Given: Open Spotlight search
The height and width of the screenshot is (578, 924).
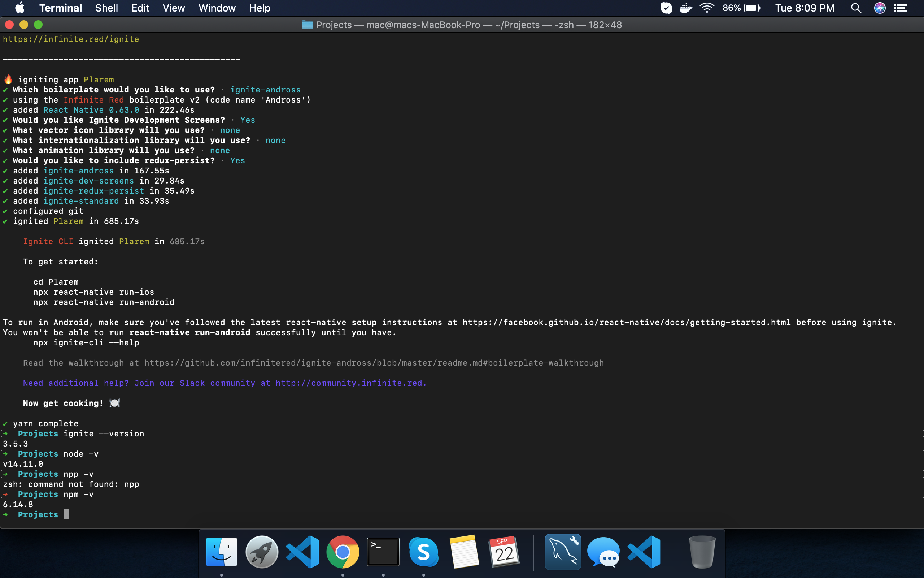Looking at the screenshot, I should click(856, 8).
